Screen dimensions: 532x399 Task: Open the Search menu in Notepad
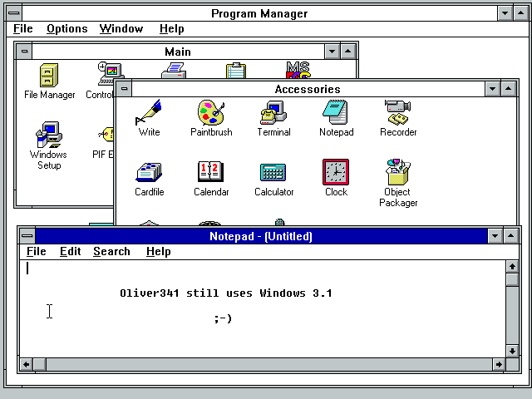point(111,251)
